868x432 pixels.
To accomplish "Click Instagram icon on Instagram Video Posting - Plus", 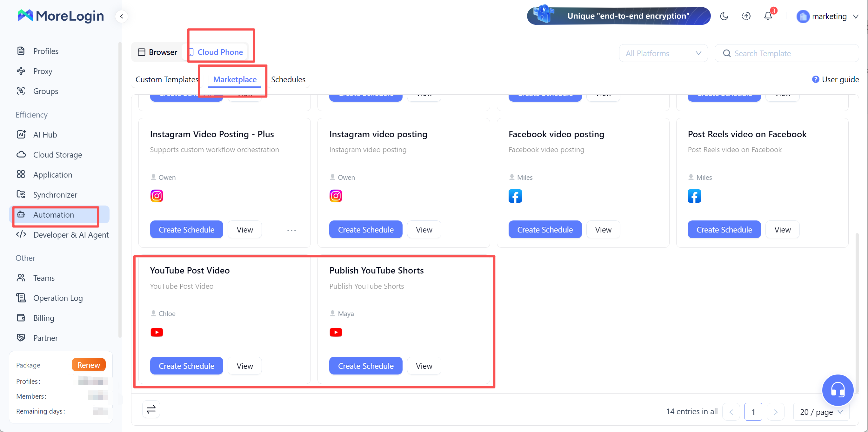I will 157,196.
